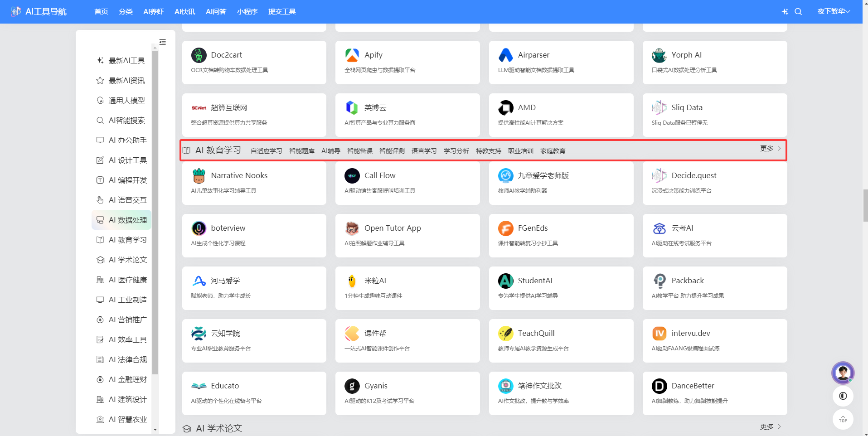Open the AI快讯 menu item
868x436 pixels.
pyautogui.click(x=184, y=11)
